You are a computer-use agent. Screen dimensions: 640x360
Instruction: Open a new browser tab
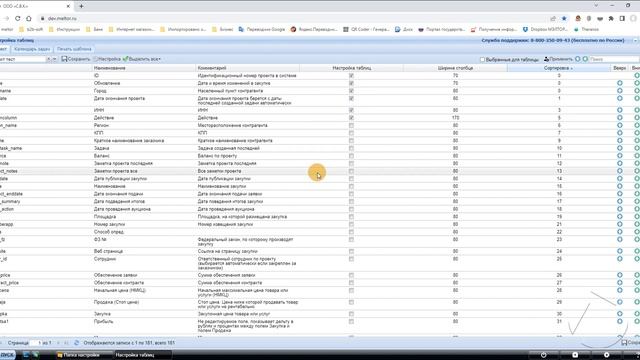tap(81, 6)
